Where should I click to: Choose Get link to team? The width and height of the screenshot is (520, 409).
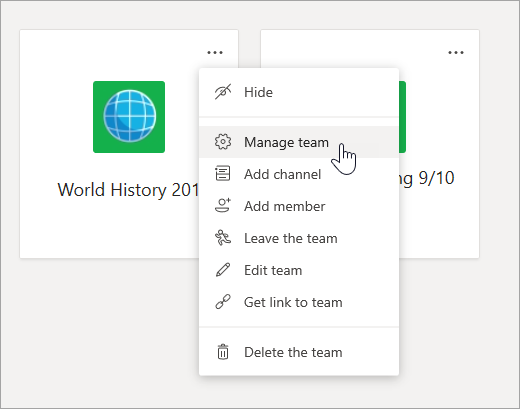299,302
